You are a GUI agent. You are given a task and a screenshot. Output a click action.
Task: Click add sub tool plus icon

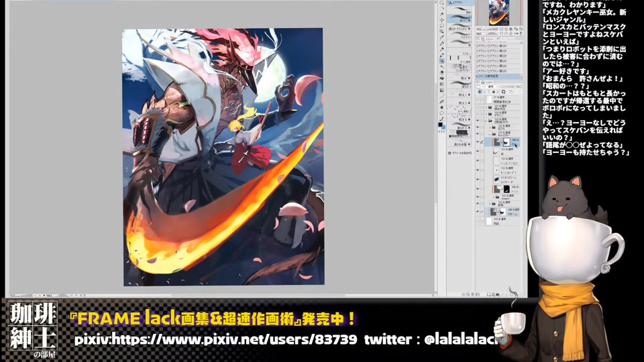(449, 153)
